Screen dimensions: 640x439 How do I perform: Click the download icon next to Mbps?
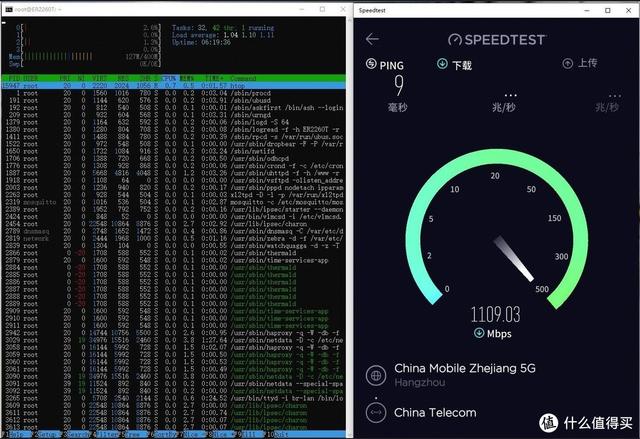pos(479,333)
